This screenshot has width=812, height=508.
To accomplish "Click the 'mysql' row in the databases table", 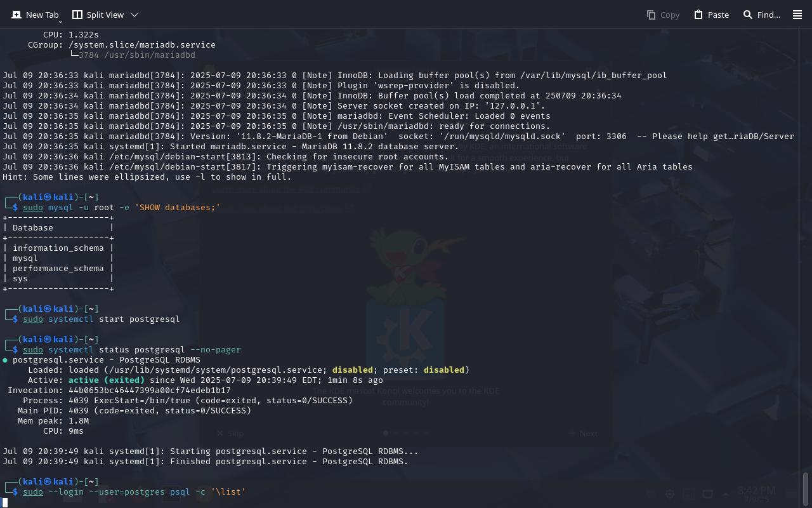I will [x=58, y=258].
